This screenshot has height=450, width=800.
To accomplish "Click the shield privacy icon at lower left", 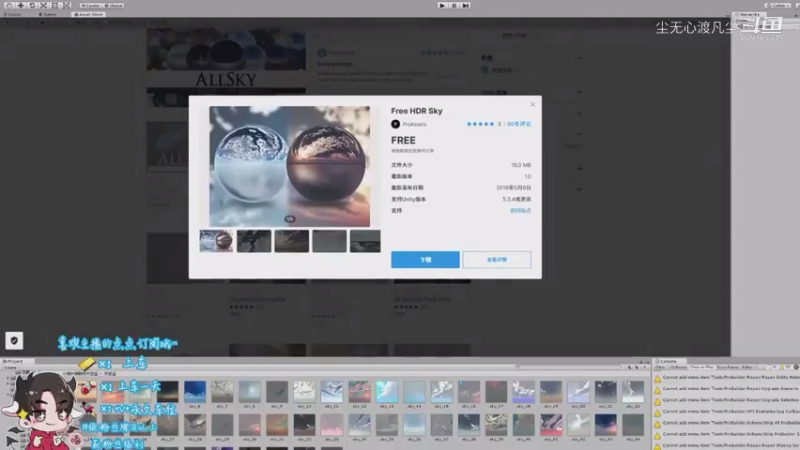I will point(14,340).
